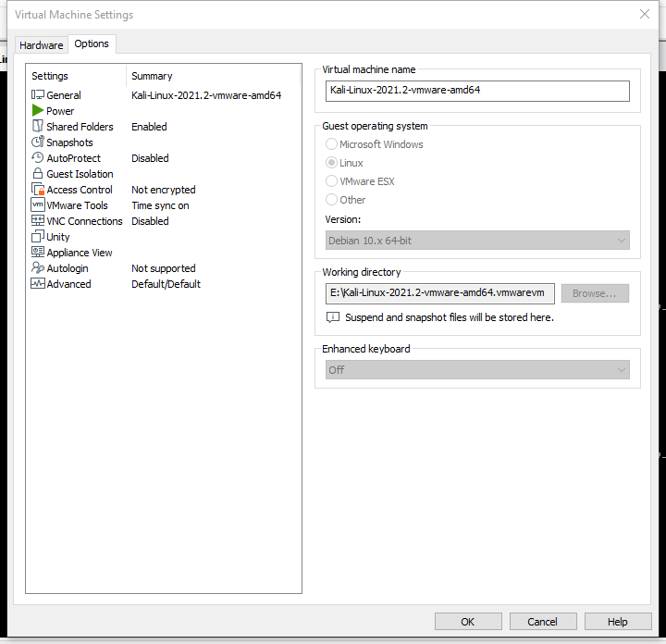Select the AutoProtect clock icon

coord(38,158)
